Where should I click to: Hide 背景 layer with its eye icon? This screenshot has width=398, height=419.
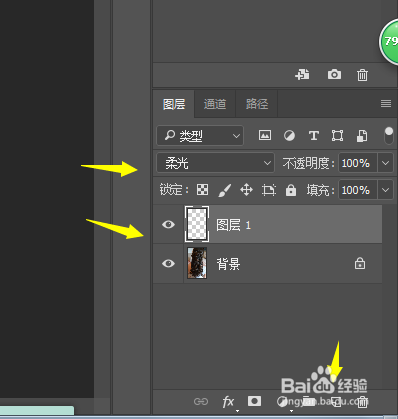click(x=168, y=263)
